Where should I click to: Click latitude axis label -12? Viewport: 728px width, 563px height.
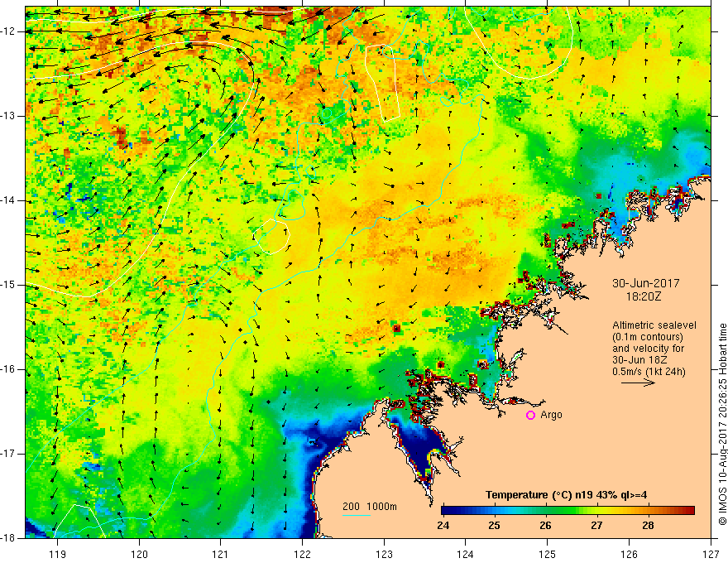click(x=9, y=31)
